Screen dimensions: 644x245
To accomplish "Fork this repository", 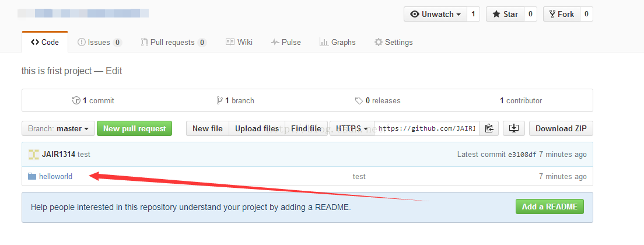I will 561,14.
